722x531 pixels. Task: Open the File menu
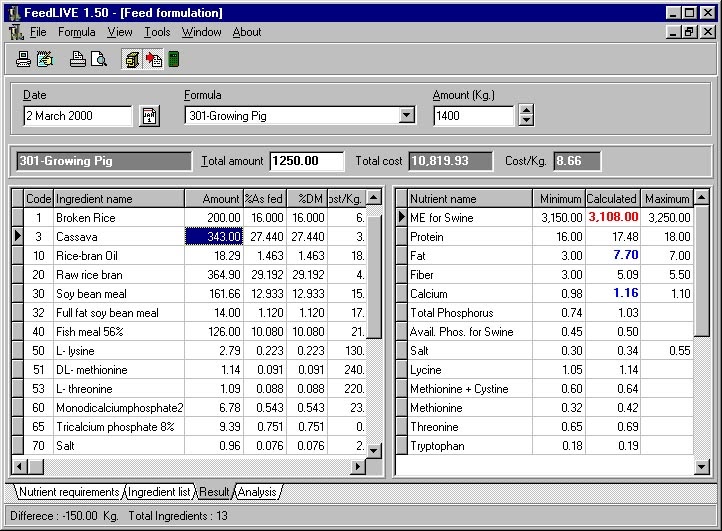click(38, 32)
